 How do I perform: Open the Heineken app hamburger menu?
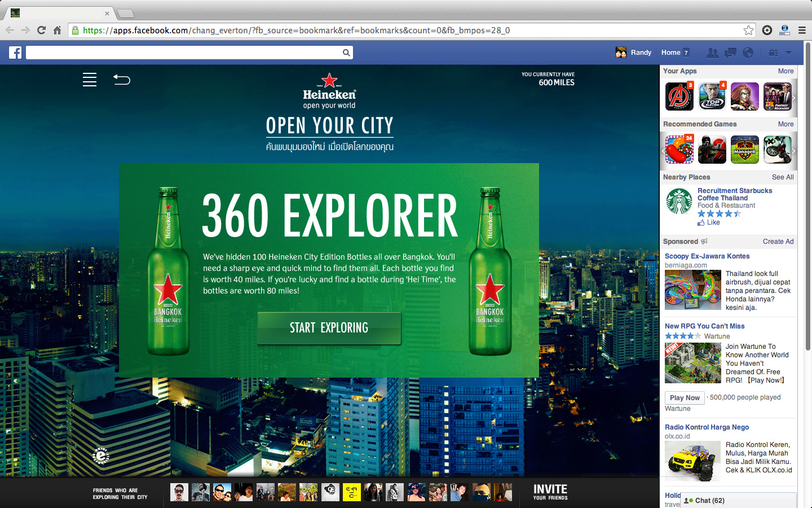[90, 80]
